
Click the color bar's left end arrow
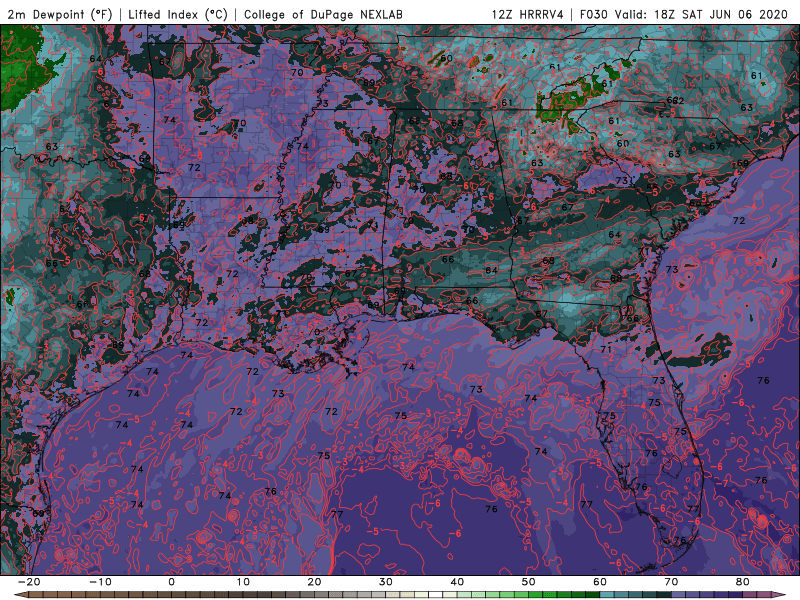(x=20, y=595)
